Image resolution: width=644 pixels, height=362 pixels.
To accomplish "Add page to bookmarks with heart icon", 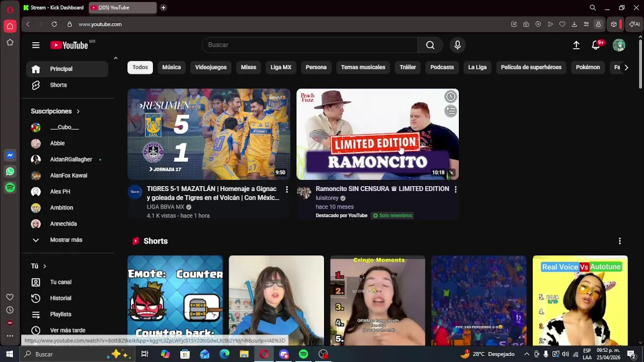I will click(562, 24).
